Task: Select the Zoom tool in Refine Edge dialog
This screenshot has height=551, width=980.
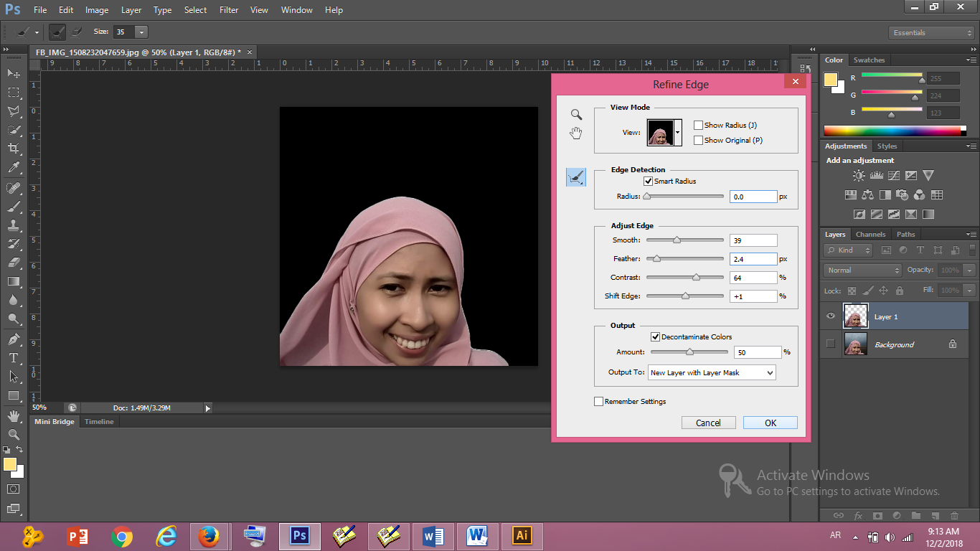Action: 575,115
